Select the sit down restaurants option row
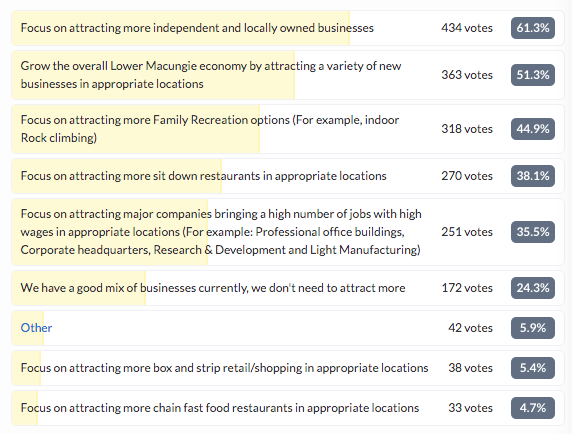The height and width of the screenshot is (434, 572). pyautogui.click(x=288, y=176)
